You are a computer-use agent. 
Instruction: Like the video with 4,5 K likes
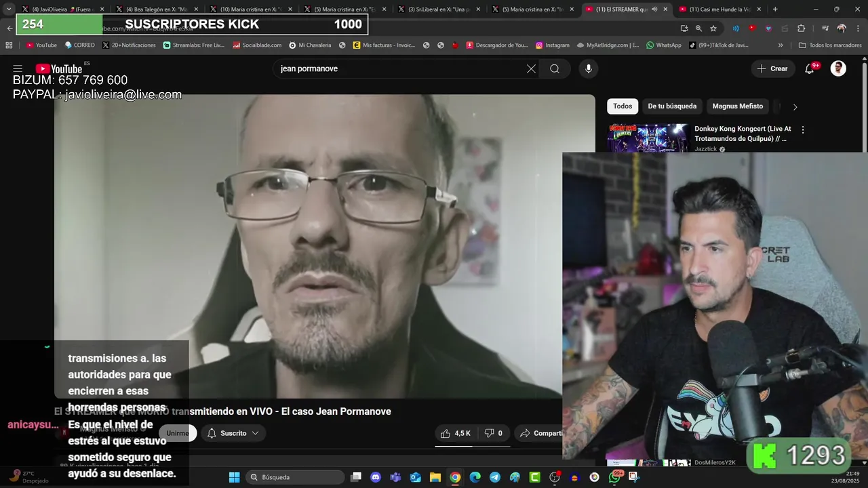456,433
